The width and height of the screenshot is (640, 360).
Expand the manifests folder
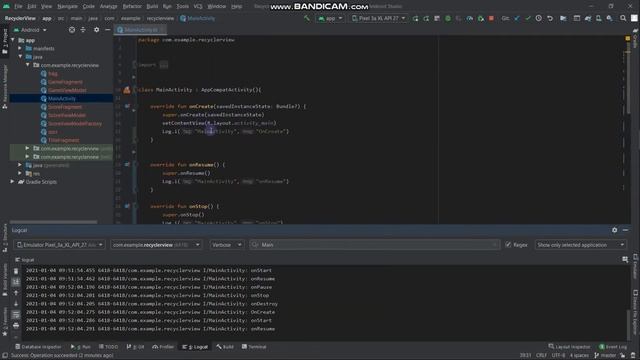[x=20, y=48]
